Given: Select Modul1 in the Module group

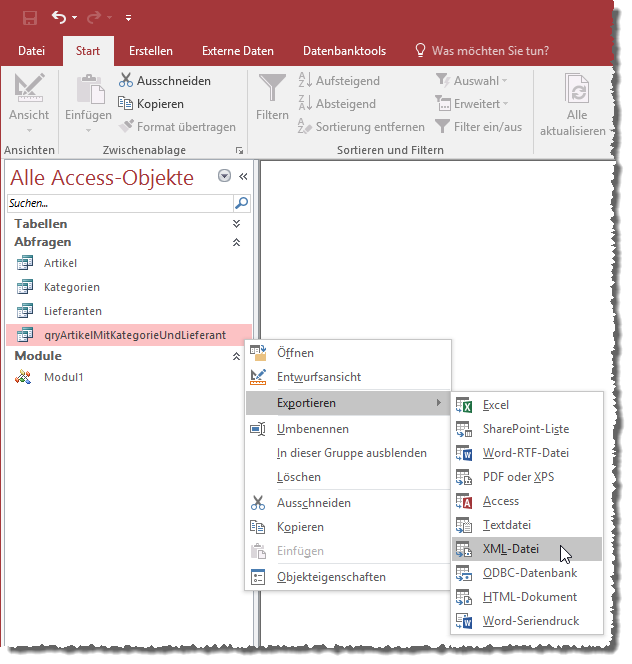Looking at the screenshot, I should (x=129, y=377).
